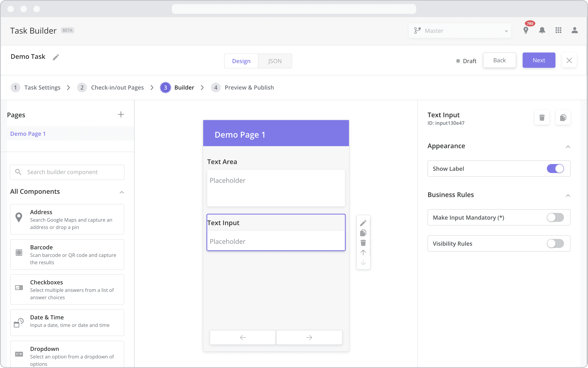588x368 pixels.
Task: Edit the Text Input component via pencil icon
Action: (x=363, y=223)
